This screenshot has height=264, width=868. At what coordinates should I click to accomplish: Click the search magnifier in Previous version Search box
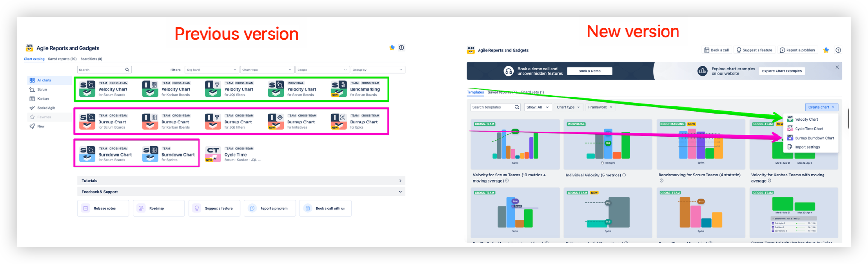coord(127,70)
